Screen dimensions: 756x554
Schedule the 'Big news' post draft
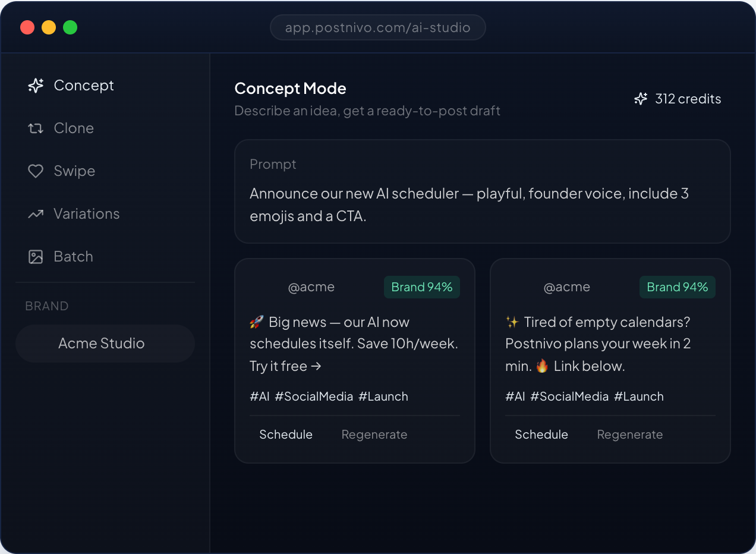click(286, 435)
